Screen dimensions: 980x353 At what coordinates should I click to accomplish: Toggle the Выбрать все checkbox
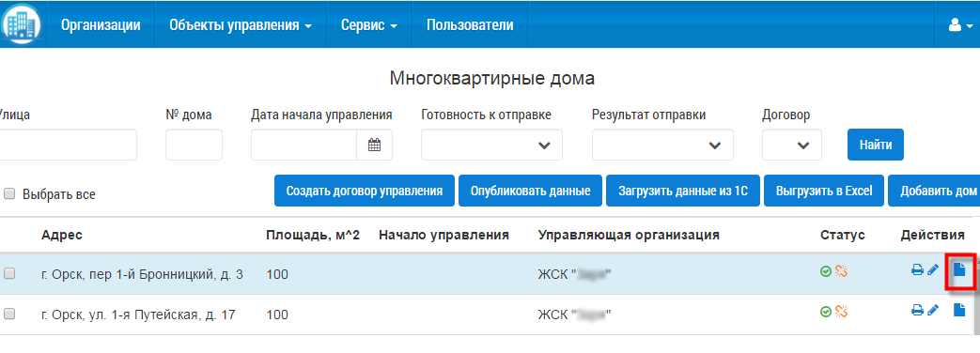point(9,193)
